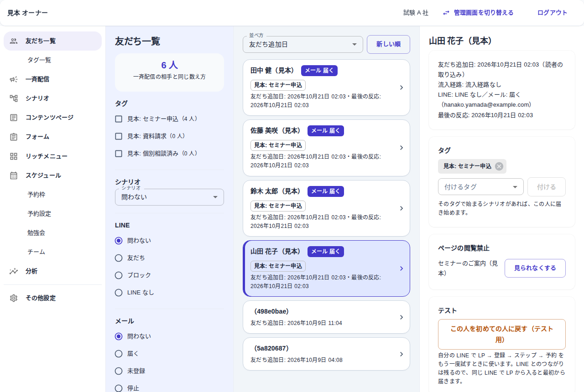Open the (498e0bae) row via its chevron
The width and height of the screenshot is (584, 392).
pos(401,317)
